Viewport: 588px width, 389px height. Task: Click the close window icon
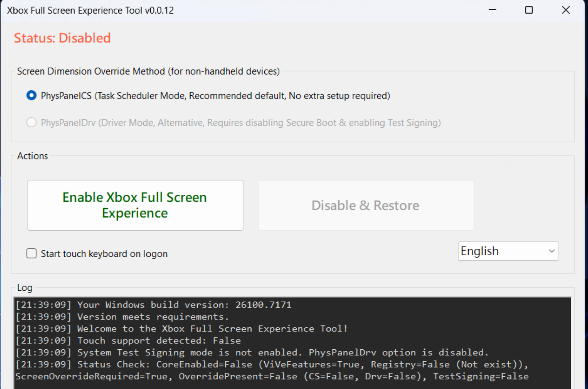click(565, 10)
